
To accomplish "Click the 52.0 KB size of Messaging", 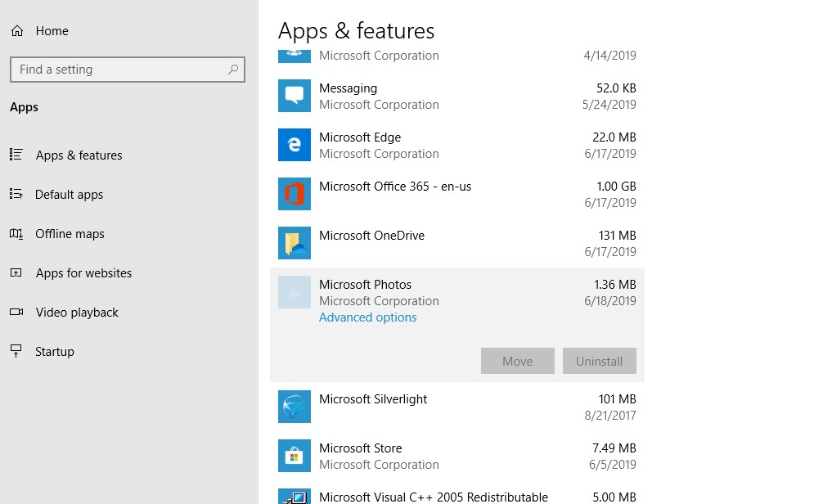I will 616,88.
